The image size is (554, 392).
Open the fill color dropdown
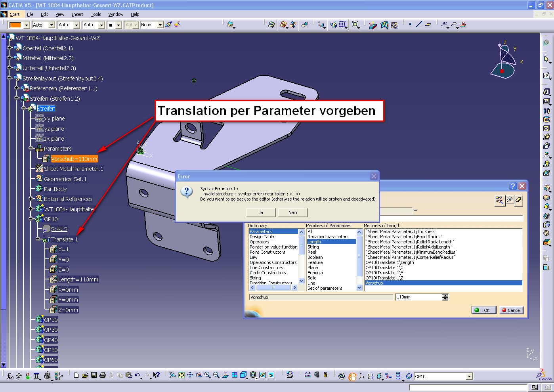click(27, 25)
